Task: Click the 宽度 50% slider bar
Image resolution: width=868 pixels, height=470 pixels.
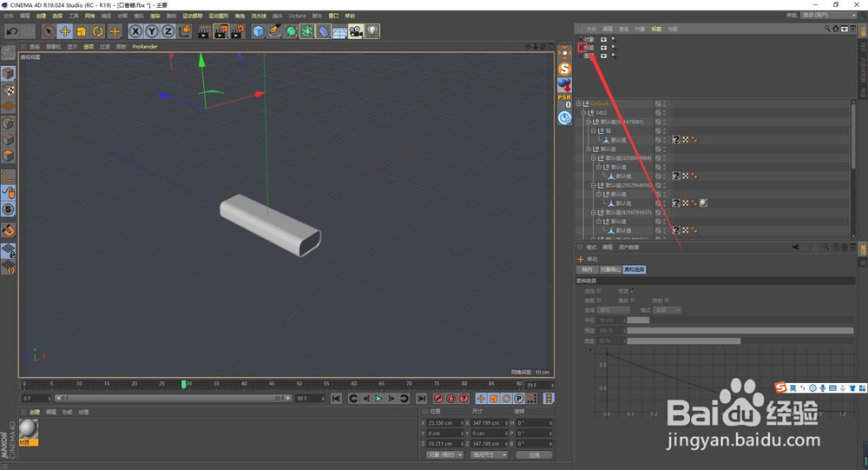Action: (x=740, y=341)
